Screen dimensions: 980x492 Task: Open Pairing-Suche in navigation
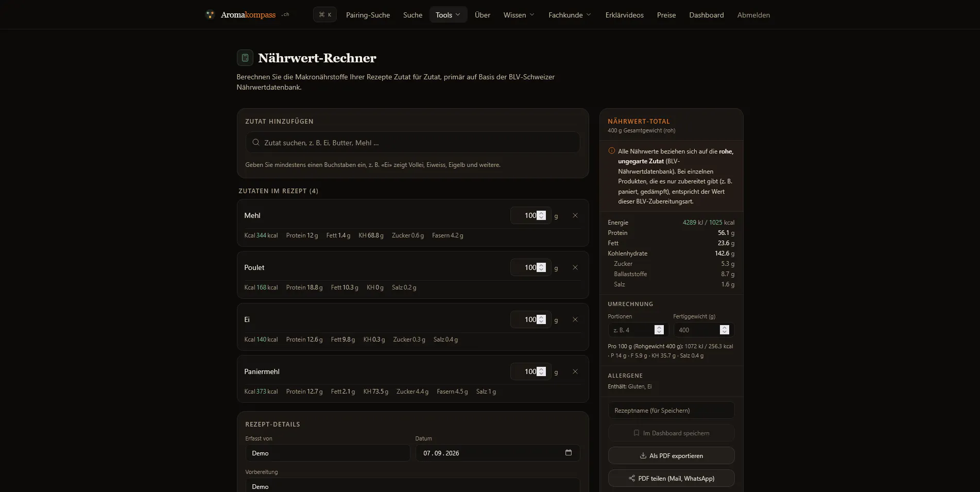(368, 14)
